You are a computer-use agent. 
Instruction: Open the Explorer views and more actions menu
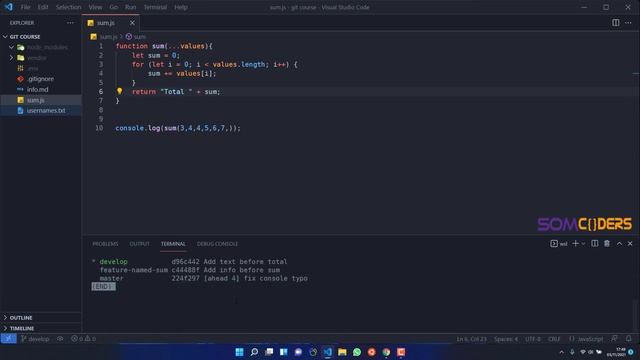tap(70, 23)
